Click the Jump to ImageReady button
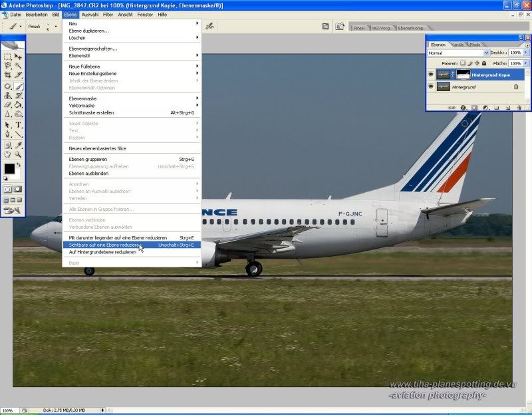The height and width of the screenshot is (415, 532). click(12, 211)
